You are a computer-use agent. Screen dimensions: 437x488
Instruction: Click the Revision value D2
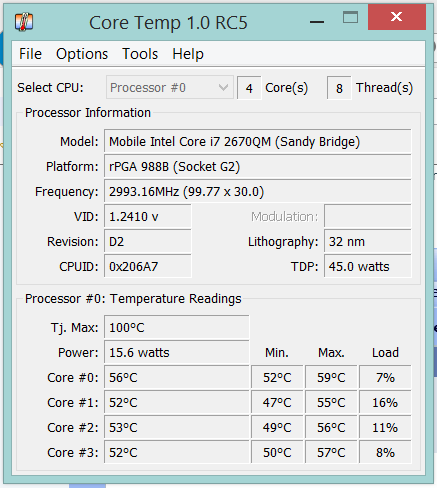click(148, 242)
